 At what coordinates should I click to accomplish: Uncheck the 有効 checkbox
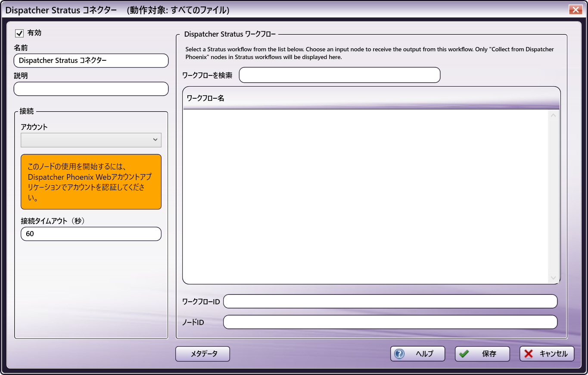(x=19, y=33)
